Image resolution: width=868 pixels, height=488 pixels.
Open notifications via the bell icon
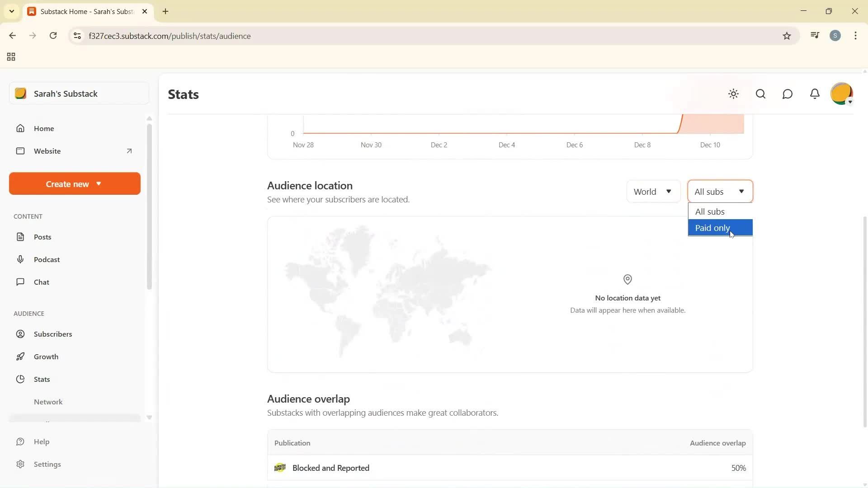pyautogui.click(x=814, y=94)
